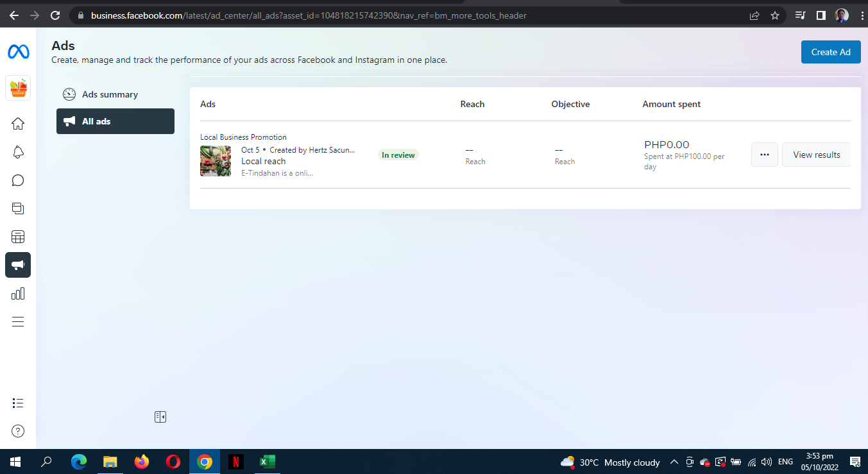Screen dimensions: 868x474
Task: Open the taskbar clock and calendar
Action: click(x=819, y=462)
